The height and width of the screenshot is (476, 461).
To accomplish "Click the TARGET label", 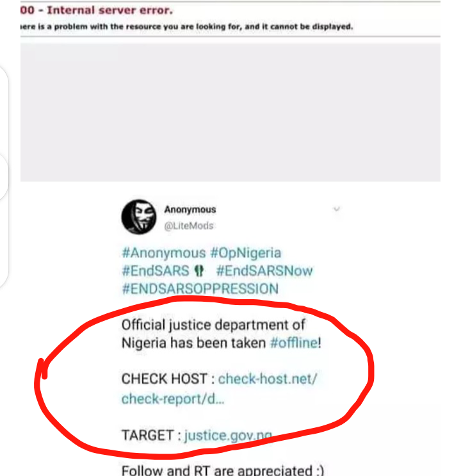I will pos(147,436).
